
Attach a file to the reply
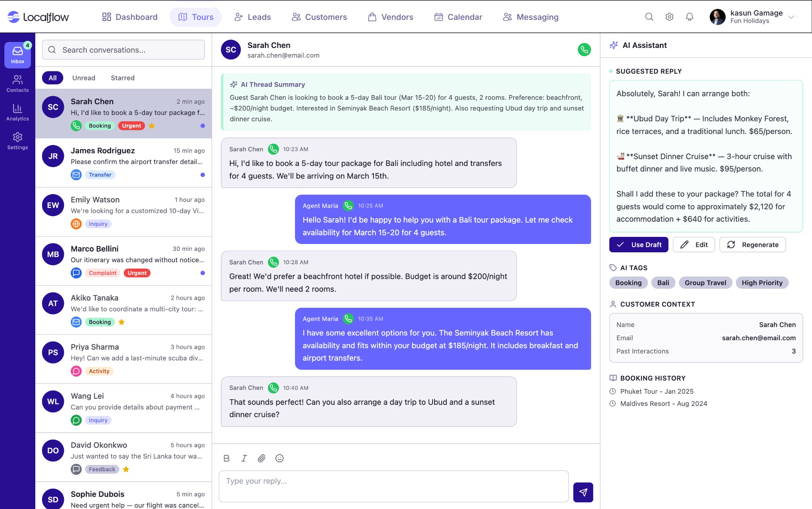tap(262, 458)
